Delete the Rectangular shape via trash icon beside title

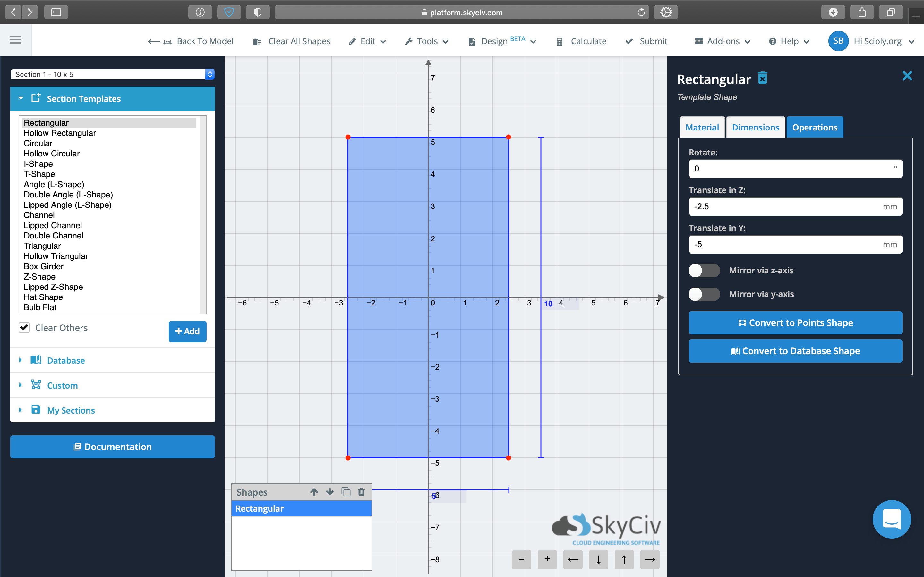(x=763, y=78)
